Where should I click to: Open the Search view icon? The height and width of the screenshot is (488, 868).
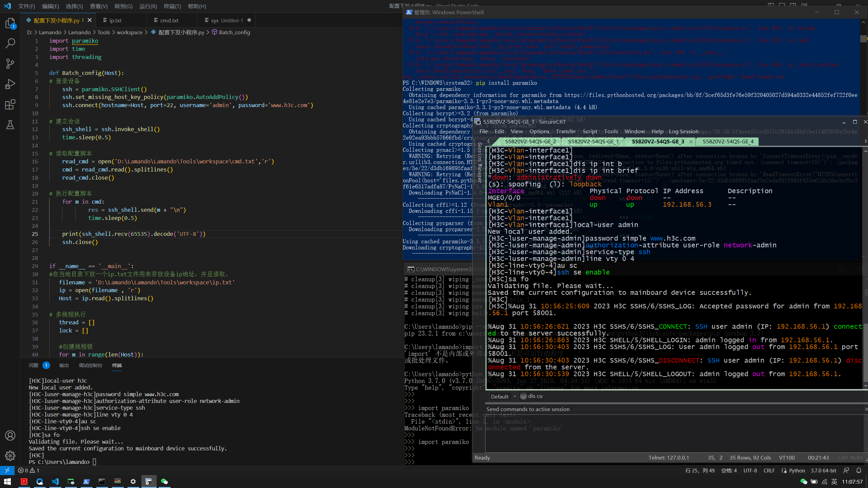point(10,43)
